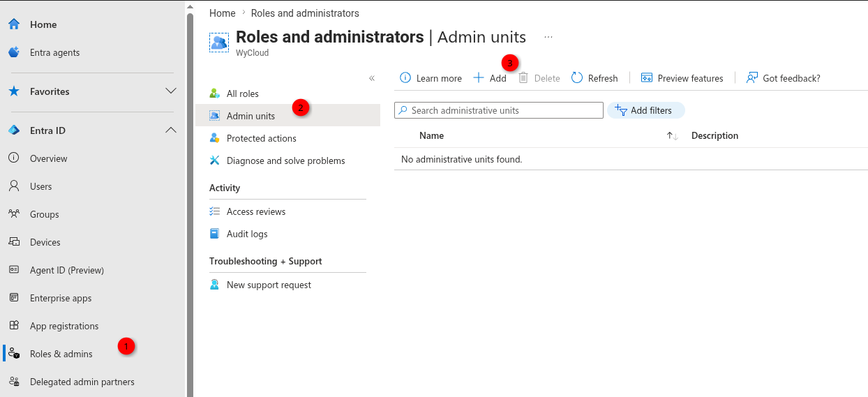This screenshot has height=397, width=868.
Task: Click the Add plus button
Action: click(490, 78)
